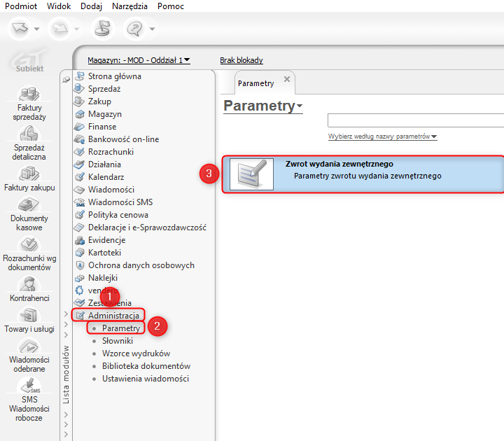Open Deklaracje i e-Sprawozdawczość module
The image size is (504, 441).
tap(147, 227)
